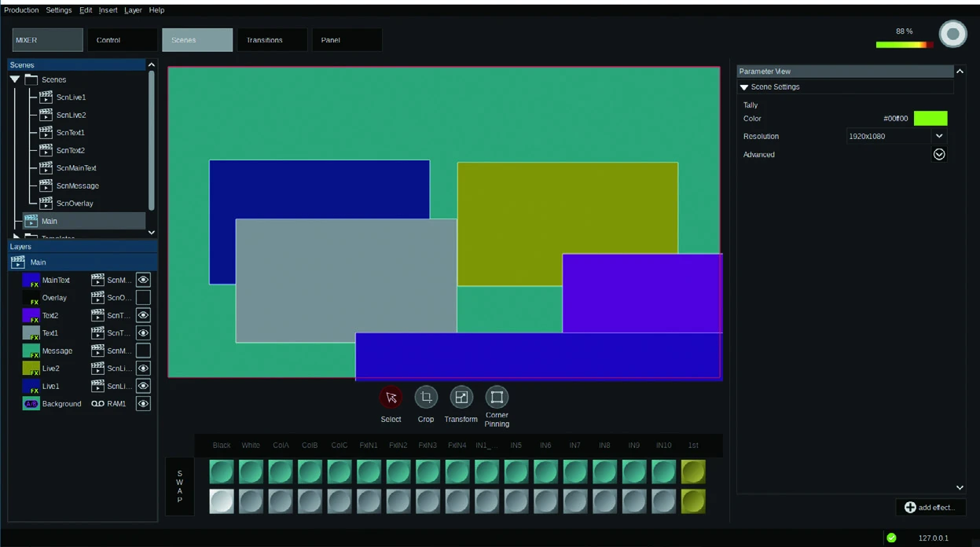Screen dimensions: 980x547
Task: Collapse Parameter View with up arrow
Action: [960, 72]
